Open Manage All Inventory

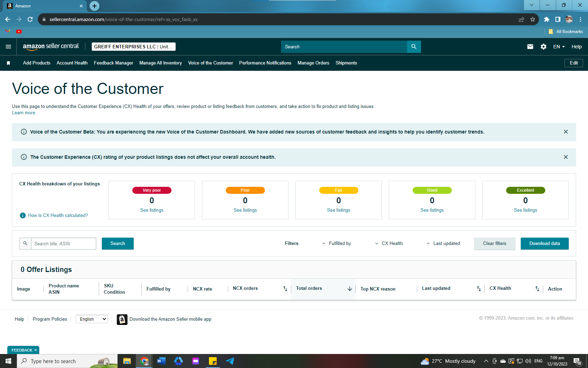coord(161,63)
